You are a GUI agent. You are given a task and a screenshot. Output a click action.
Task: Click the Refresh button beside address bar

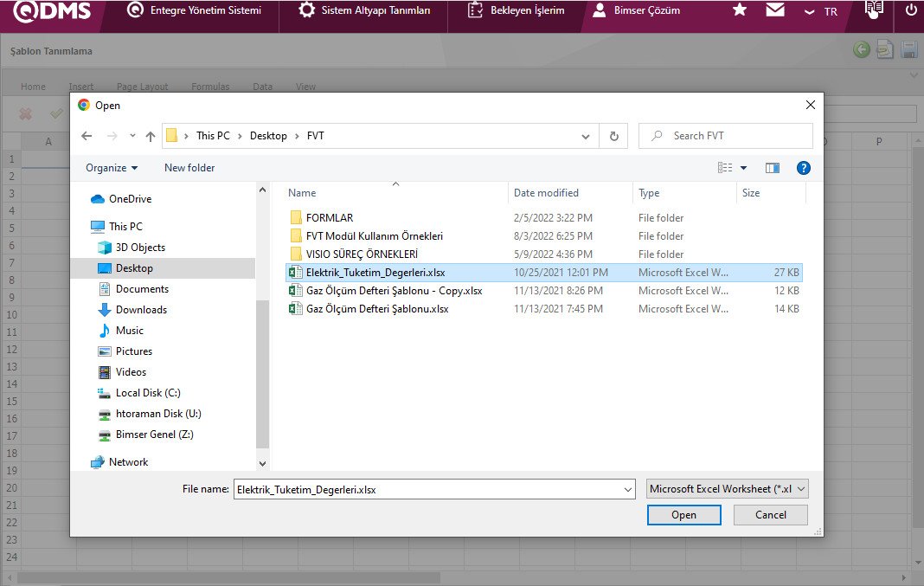coord(613,136)
